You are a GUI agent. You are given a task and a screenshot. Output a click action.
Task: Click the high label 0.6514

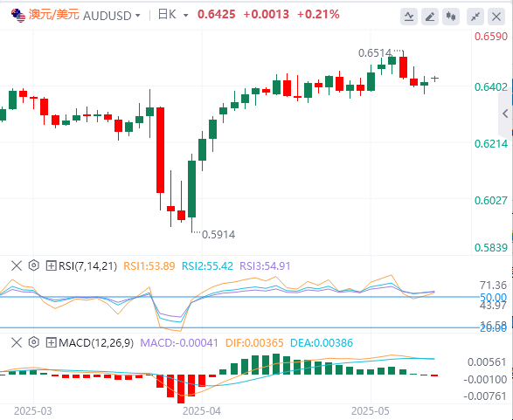tap(375, 53)
